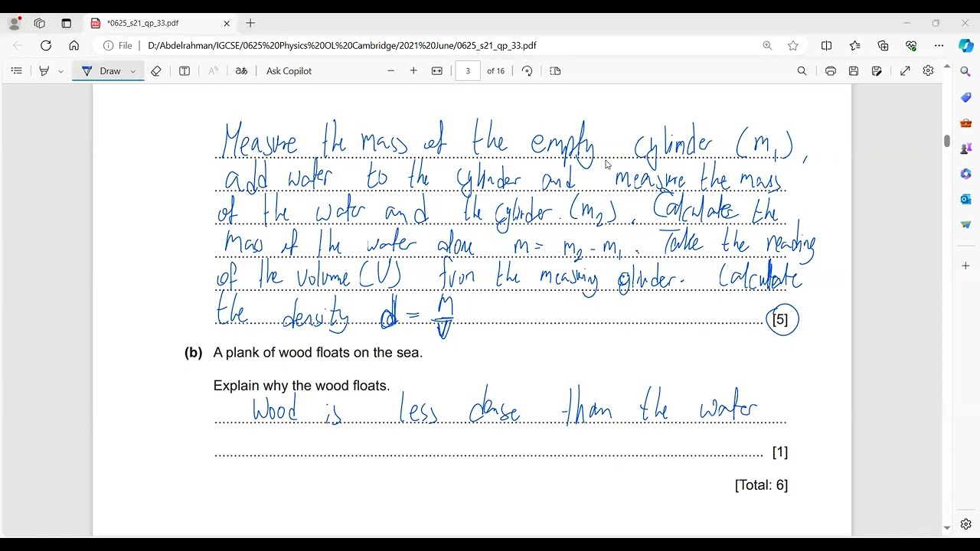Open sidebar settings gear at bottom

[965, 524]
